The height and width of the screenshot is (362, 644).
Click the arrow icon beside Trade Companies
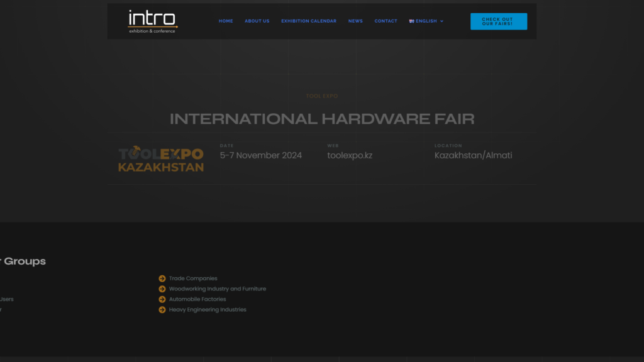(162, 278)
